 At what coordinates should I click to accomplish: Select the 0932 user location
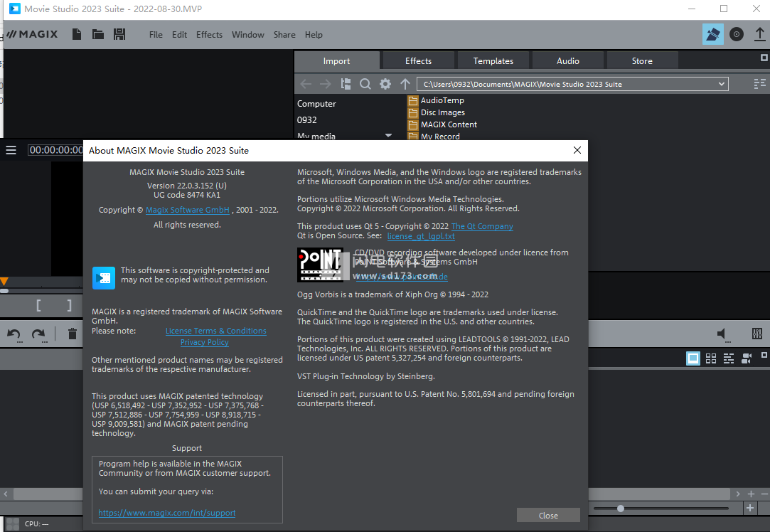[307, 120]
